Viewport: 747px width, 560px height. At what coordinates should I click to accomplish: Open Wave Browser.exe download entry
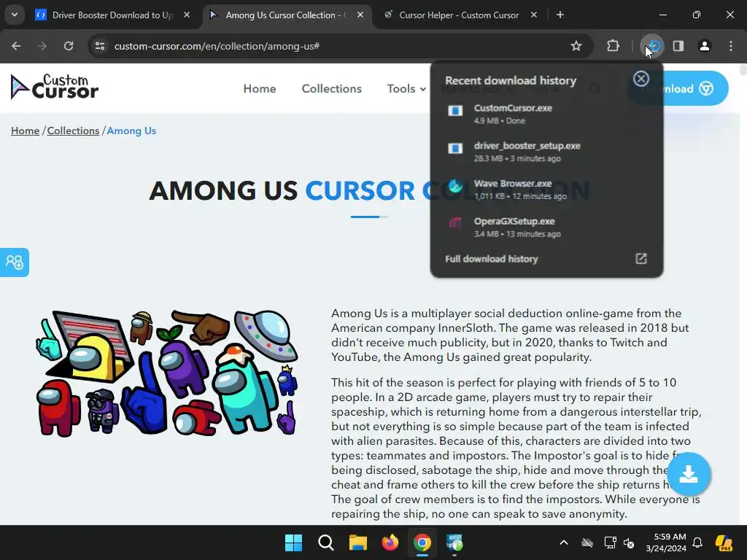click(546, 189)
